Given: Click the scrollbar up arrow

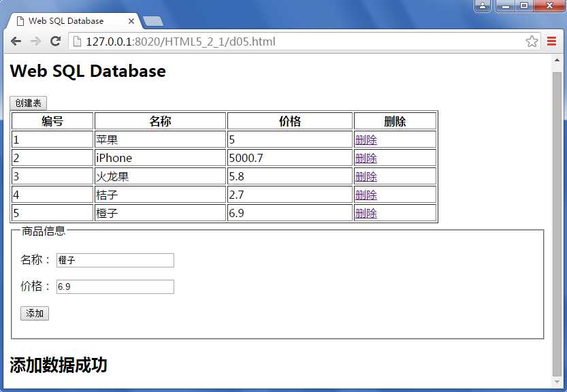Looking at the screenshot, I should coord(557,61).
